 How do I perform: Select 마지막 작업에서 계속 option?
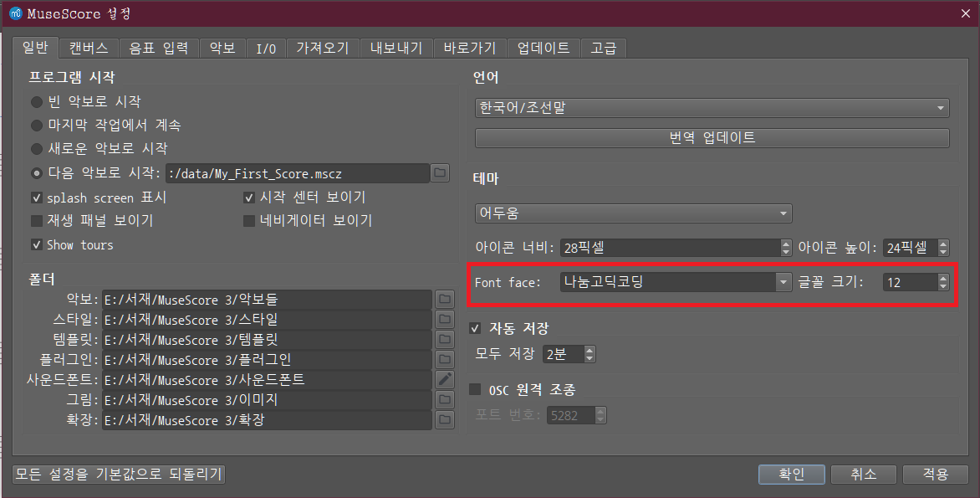pos(37,125)
